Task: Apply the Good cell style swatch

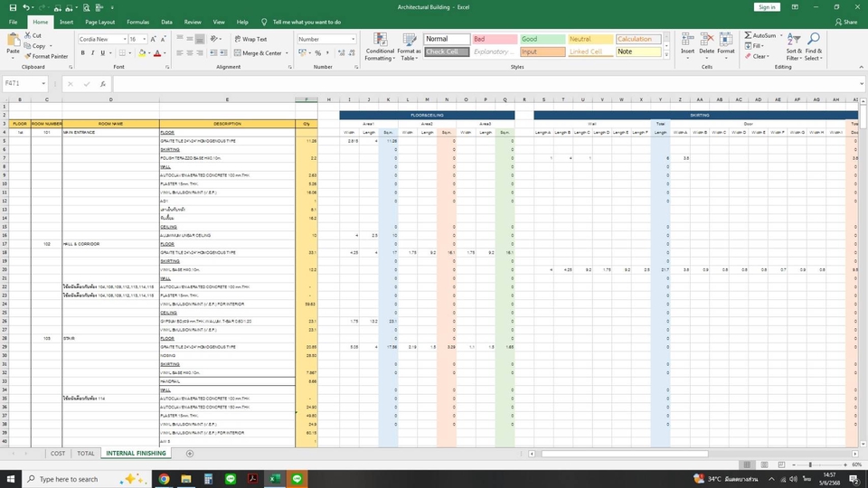Action: pyautogui.click(x=542, y=40)
